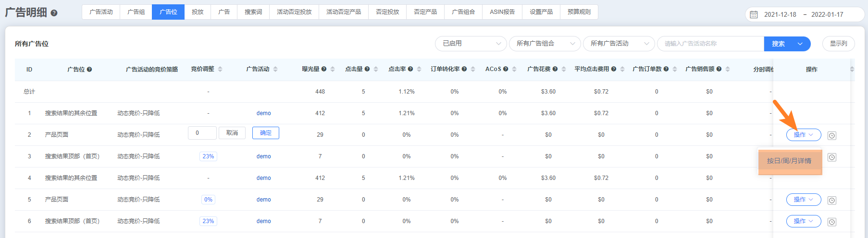Click the clock icon in row ID 6

click(832, 222)
